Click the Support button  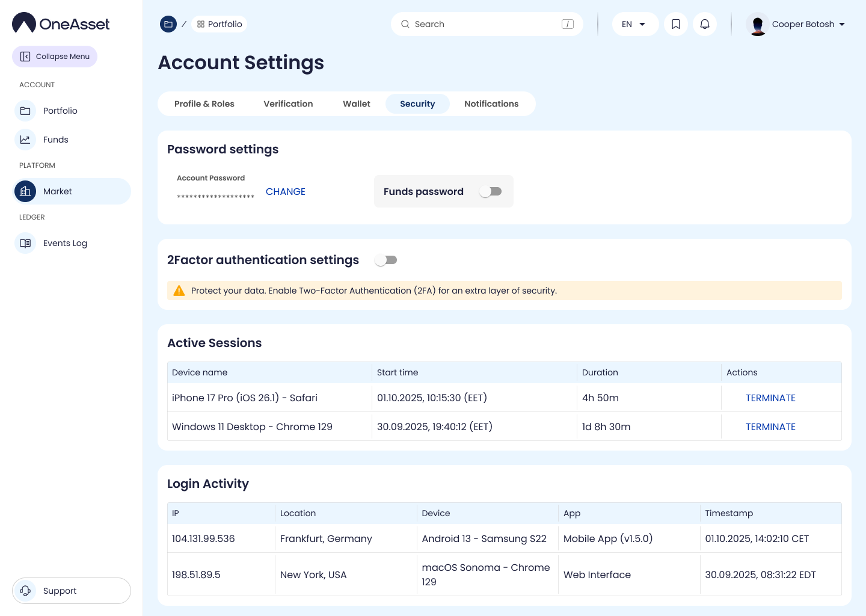point(71,591)
